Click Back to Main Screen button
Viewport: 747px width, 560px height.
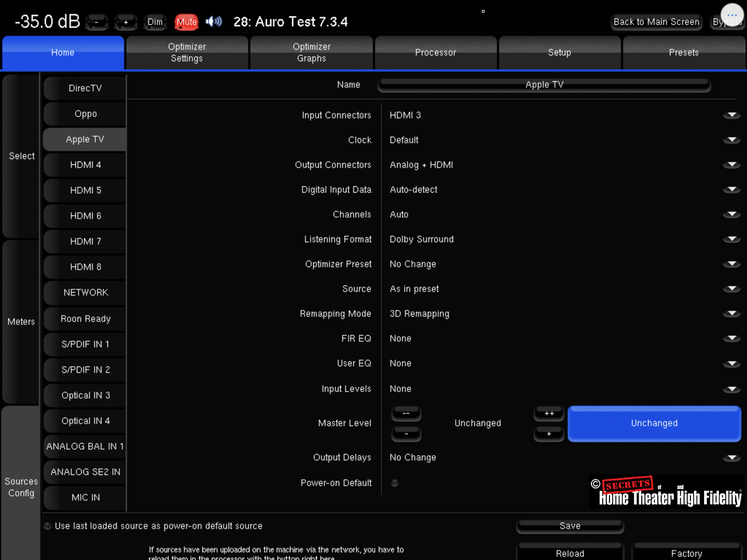656,22
